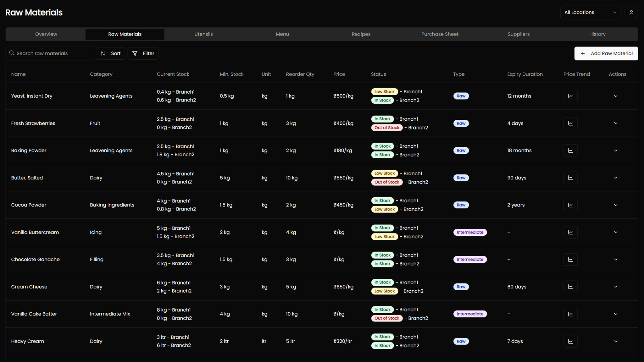The width and height of the screenshot is (644, 362).
Task: Expand actions chevron for Vanilla Cake Batter
Action: (615, 314)
